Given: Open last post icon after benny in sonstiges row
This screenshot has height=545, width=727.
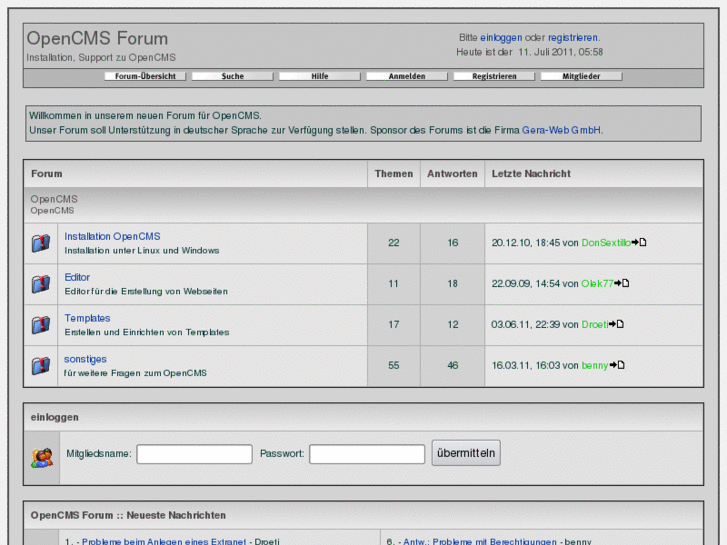Looking at the screenshot, I should (617, 365).
